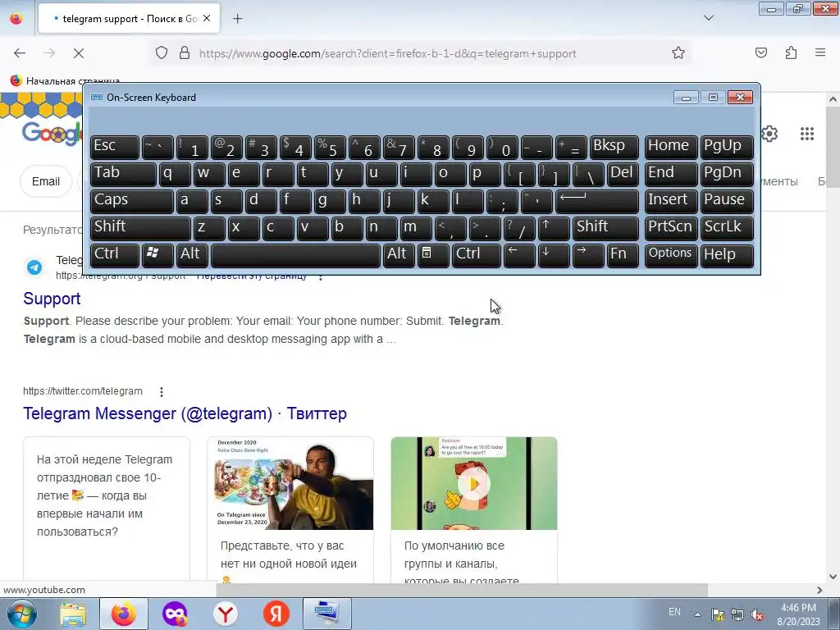Click the On-Screen Keyboard taskbar icon

click(327, 614)
